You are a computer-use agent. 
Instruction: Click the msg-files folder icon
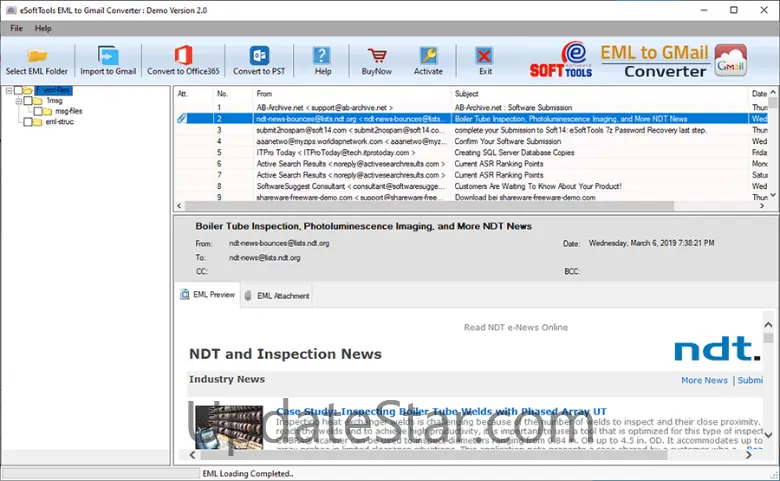click(x=47, y=111)
